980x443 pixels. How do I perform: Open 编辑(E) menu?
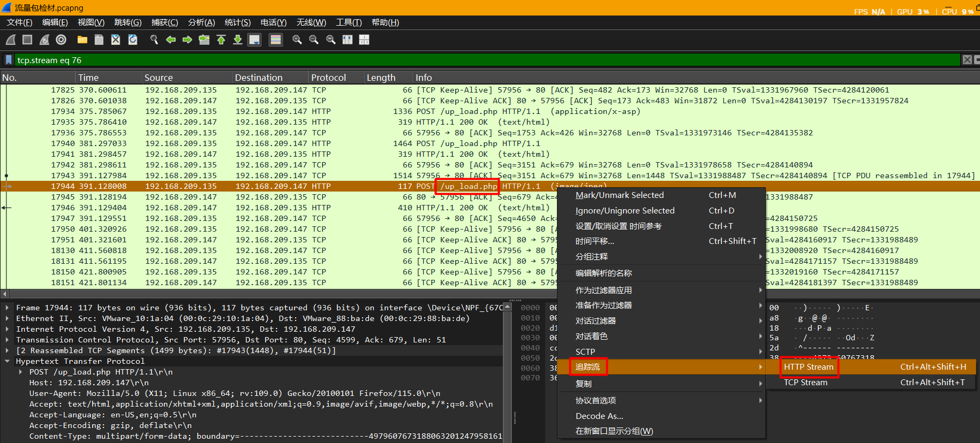click(55, 22)
